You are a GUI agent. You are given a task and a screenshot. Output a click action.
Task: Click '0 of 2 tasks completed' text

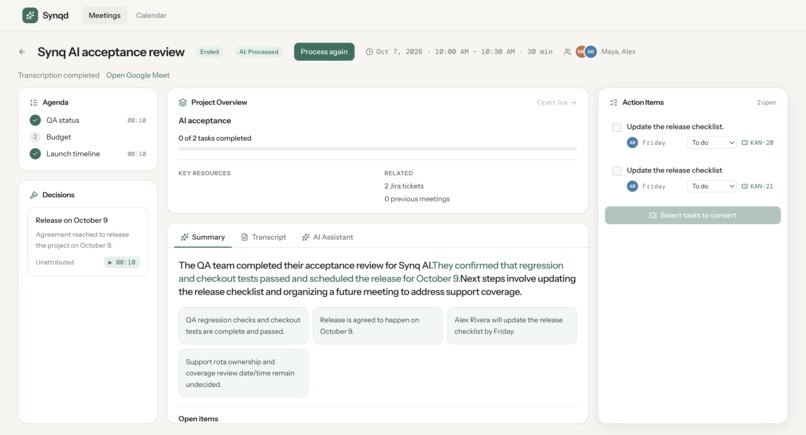tap(215, 138)
